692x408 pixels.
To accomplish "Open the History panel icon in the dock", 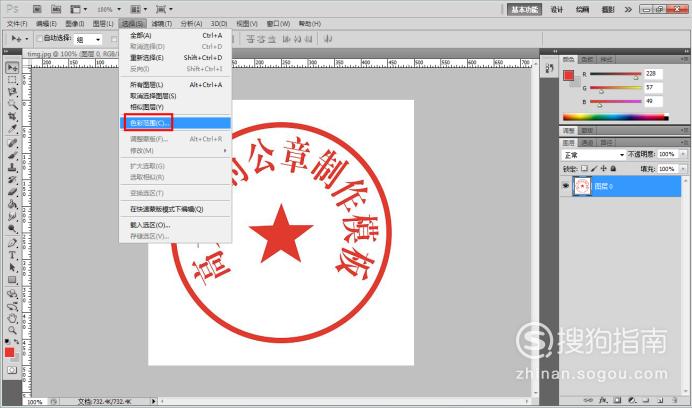I will point(549,68).
